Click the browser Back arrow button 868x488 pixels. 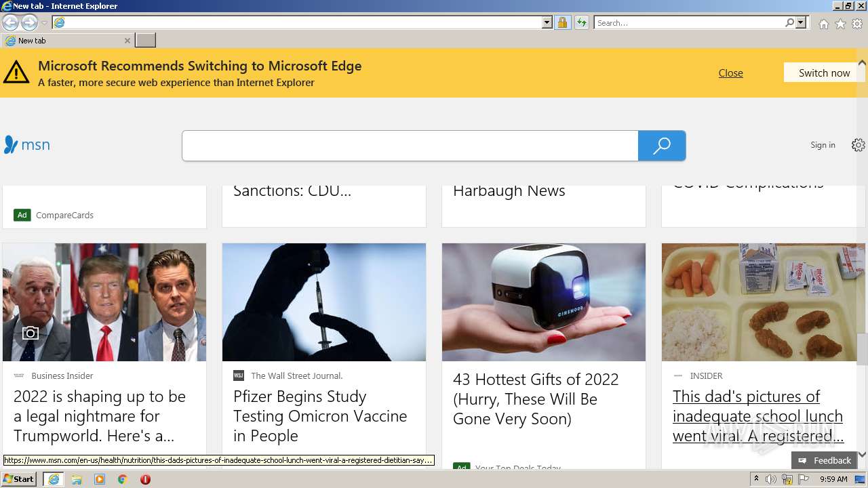(10, 23)
